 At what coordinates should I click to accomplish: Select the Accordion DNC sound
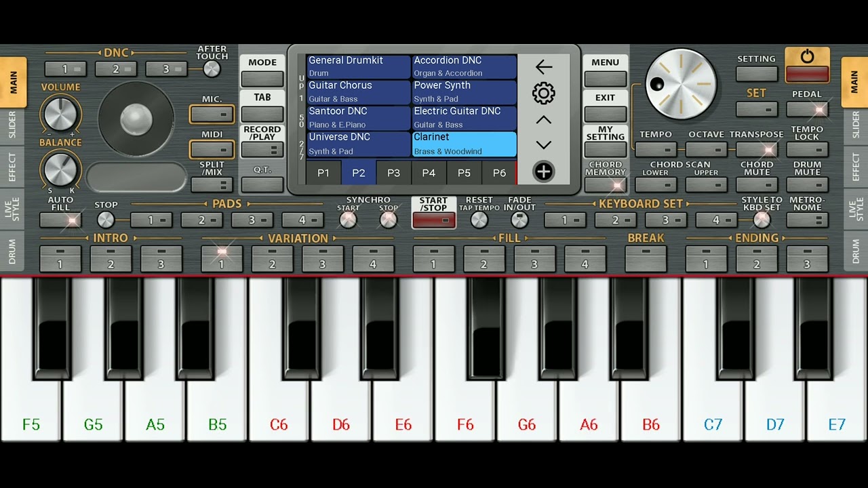[x=465, y=66]
